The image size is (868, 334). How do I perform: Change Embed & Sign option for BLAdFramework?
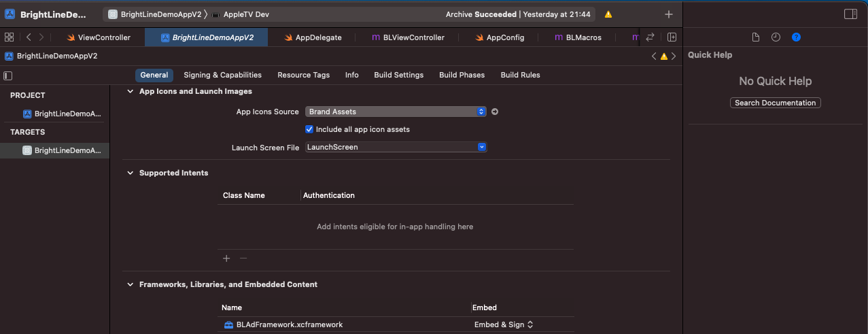tap(504, 324)
